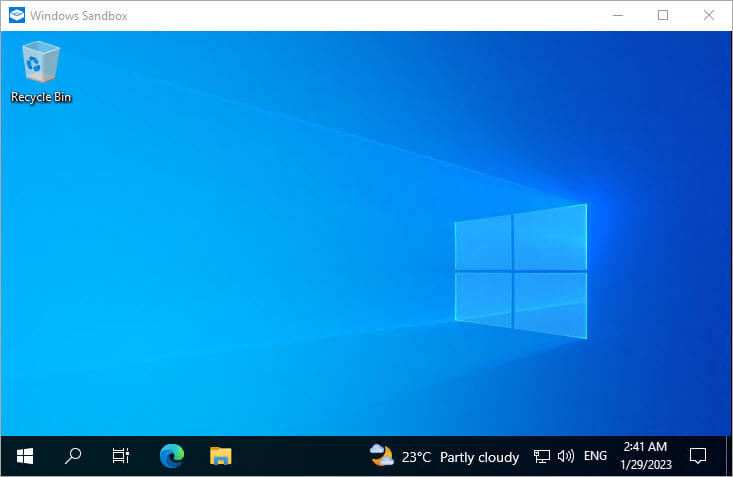The image size is (733, 477).
Task: Select the Recycle Bin desktop icon
Action: coord(41,72)
